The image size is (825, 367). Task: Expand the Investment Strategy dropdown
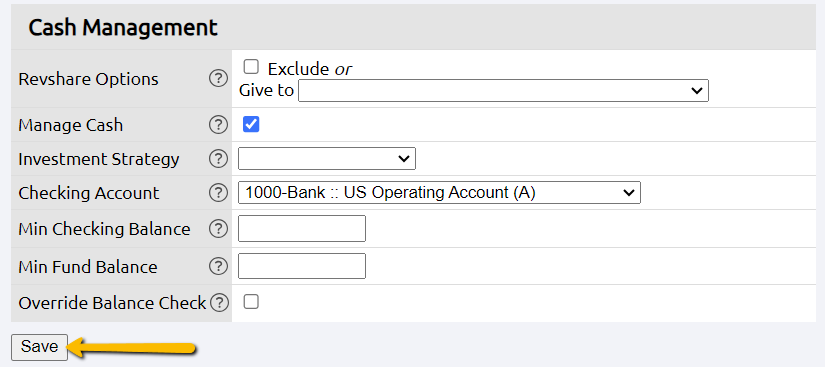(327, 158)
